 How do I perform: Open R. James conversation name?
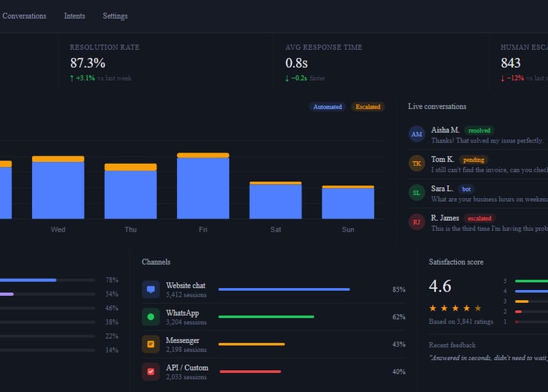tap(445, 218)
